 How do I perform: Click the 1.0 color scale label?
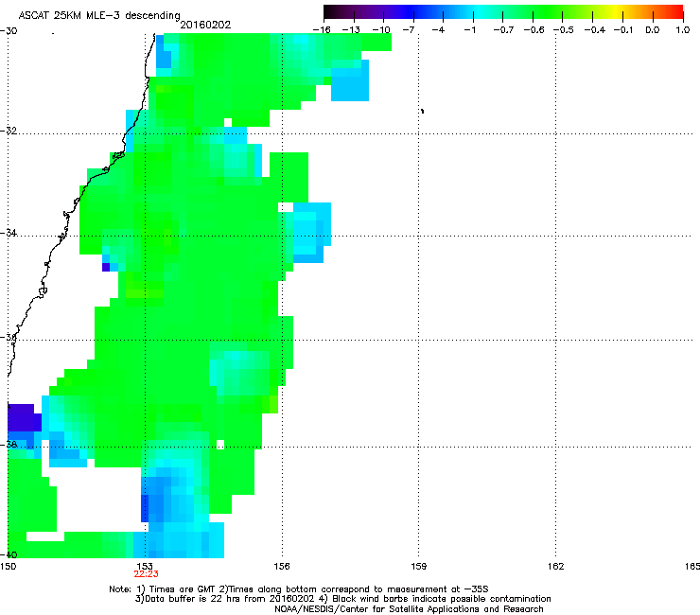[683, 30]
